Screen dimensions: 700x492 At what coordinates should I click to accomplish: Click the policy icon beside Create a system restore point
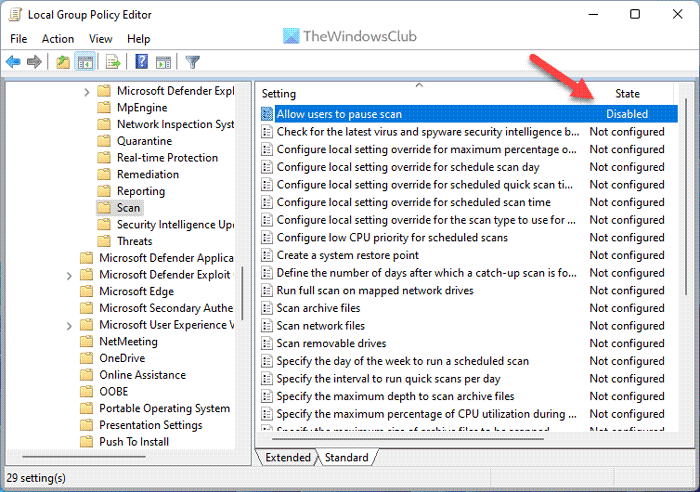pos(267,255)
